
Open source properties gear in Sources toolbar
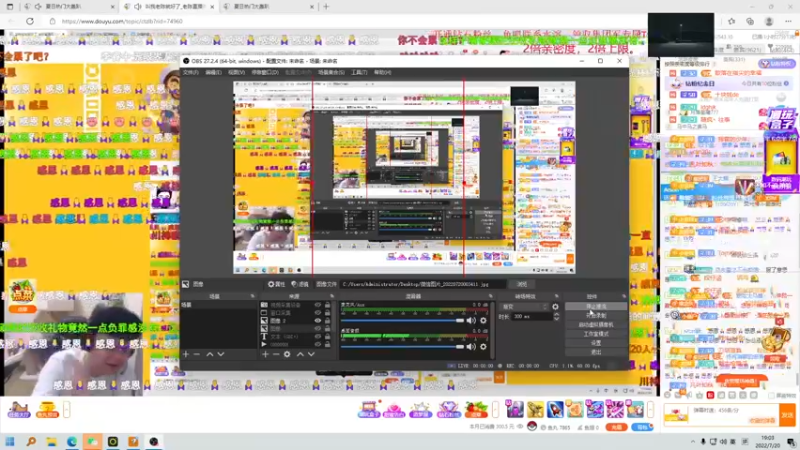[x=287, y=354]
